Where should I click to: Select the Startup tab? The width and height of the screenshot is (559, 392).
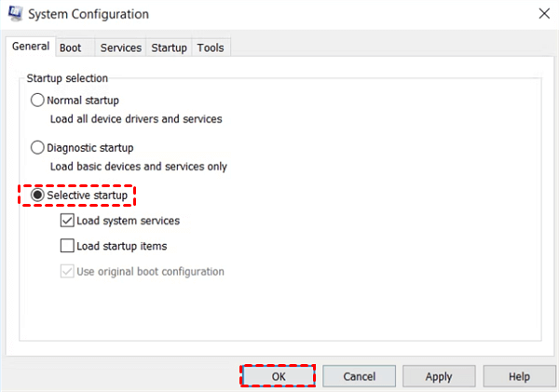tap(169, 47)
